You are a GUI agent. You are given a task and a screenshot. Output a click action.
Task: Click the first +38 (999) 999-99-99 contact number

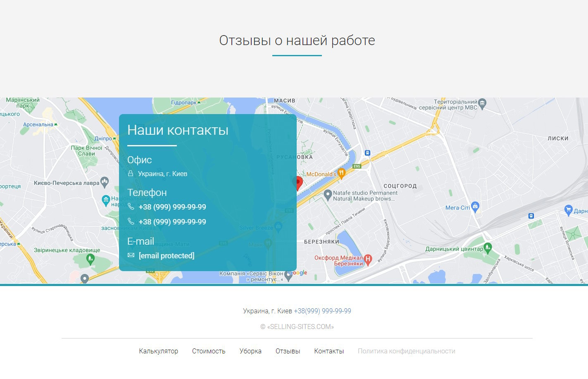(x=172, y=207)
